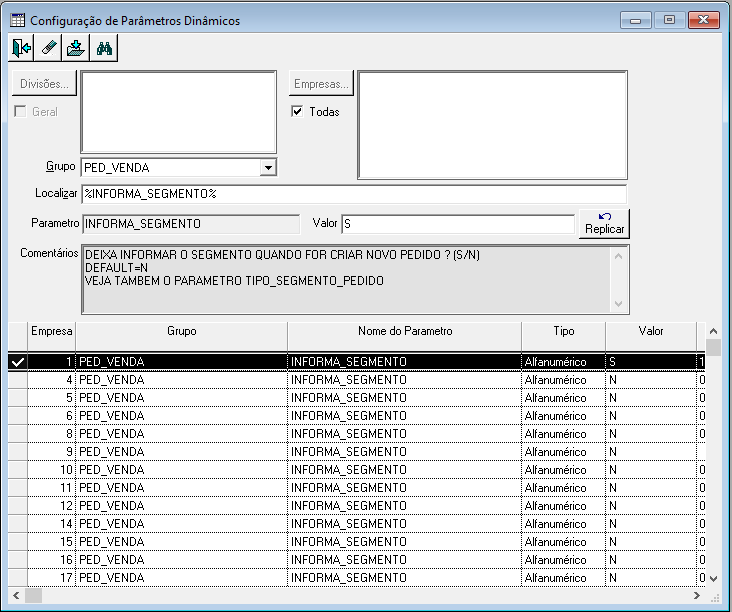Toggle the Geral checkbox
The height and width of the screenshot is (612, 732).
(20, 111)
